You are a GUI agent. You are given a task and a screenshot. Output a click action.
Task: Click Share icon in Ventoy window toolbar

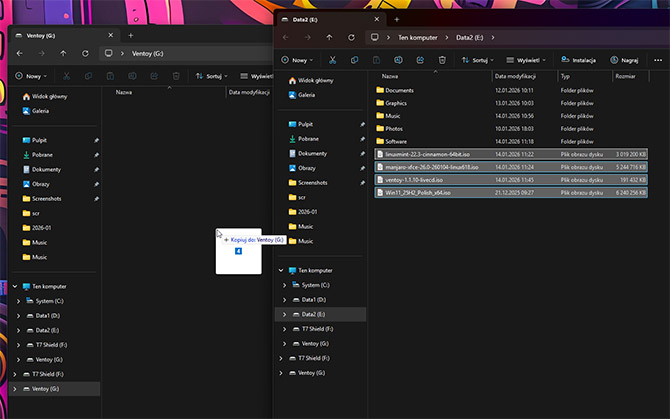click(154, 76)
